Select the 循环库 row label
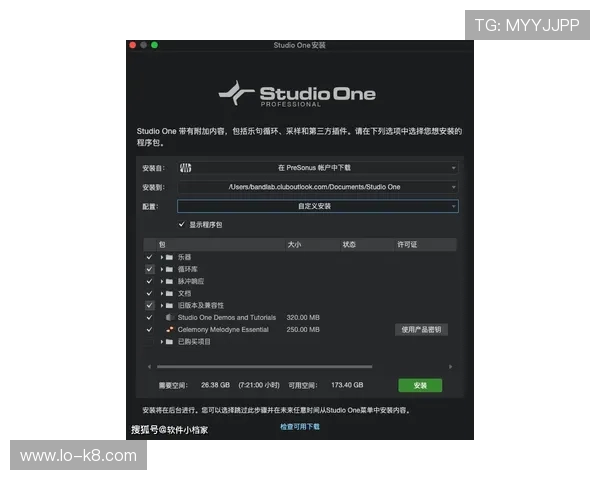600x480 pixels. 188,269
